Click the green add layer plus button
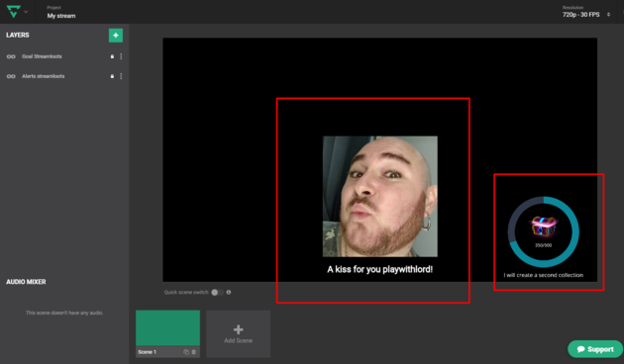Screen dimensions: 624x364 [x=116, y=36]
